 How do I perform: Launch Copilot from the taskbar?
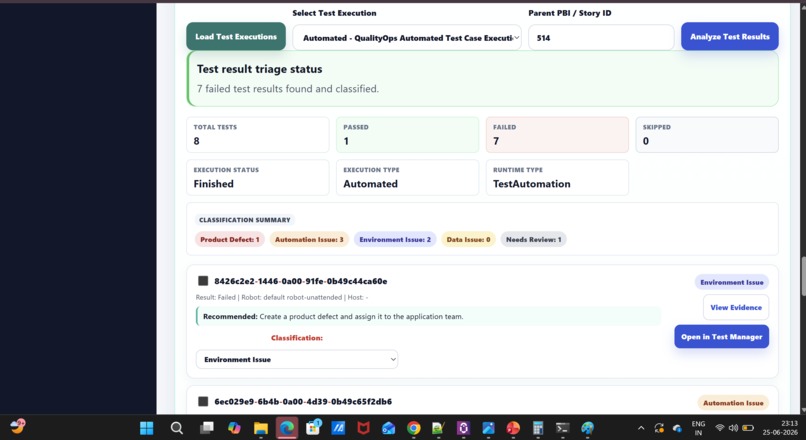(x=234, y=428)
